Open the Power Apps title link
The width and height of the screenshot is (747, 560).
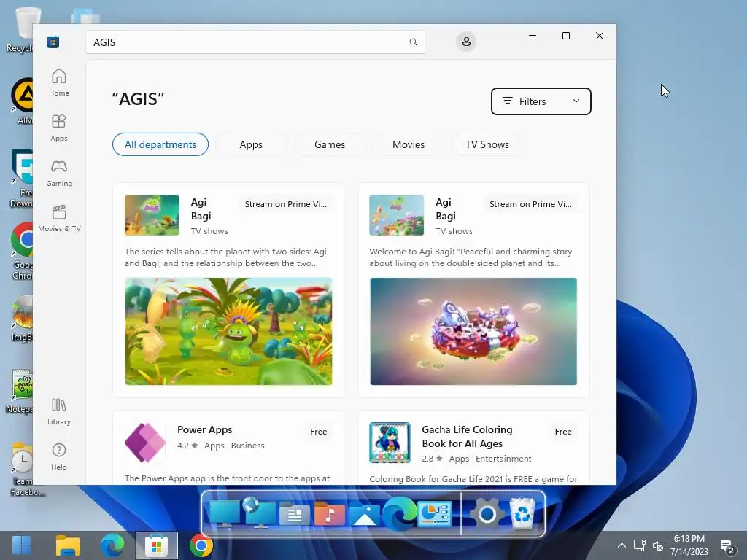tap(205, 429)
